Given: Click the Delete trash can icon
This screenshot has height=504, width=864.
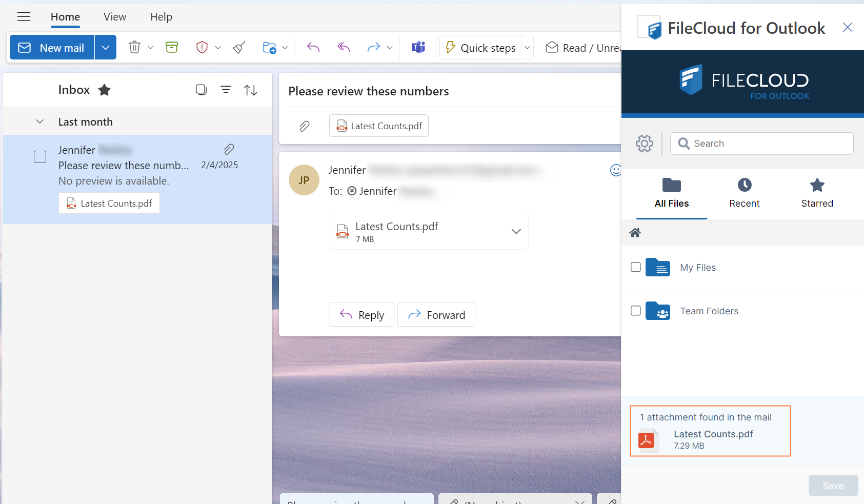Looking at the screenshot, I should [x=134, y=48].
